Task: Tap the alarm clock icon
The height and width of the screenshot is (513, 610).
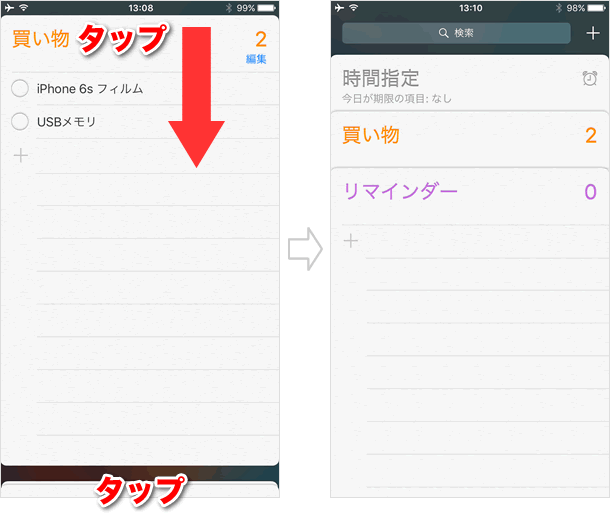Action: pyautogui.click(x=590, y=78)
